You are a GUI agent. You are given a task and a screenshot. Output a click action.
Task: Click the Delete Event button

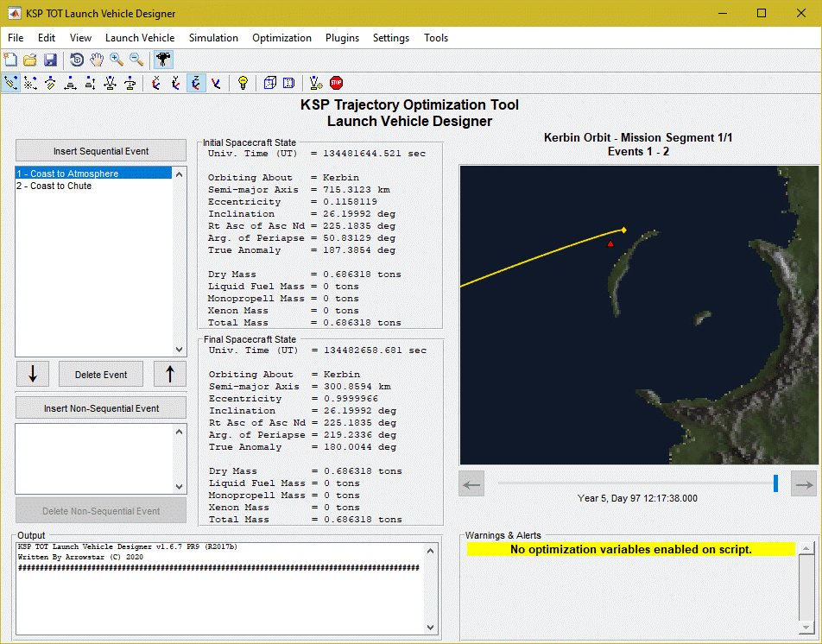coord(101,375)
